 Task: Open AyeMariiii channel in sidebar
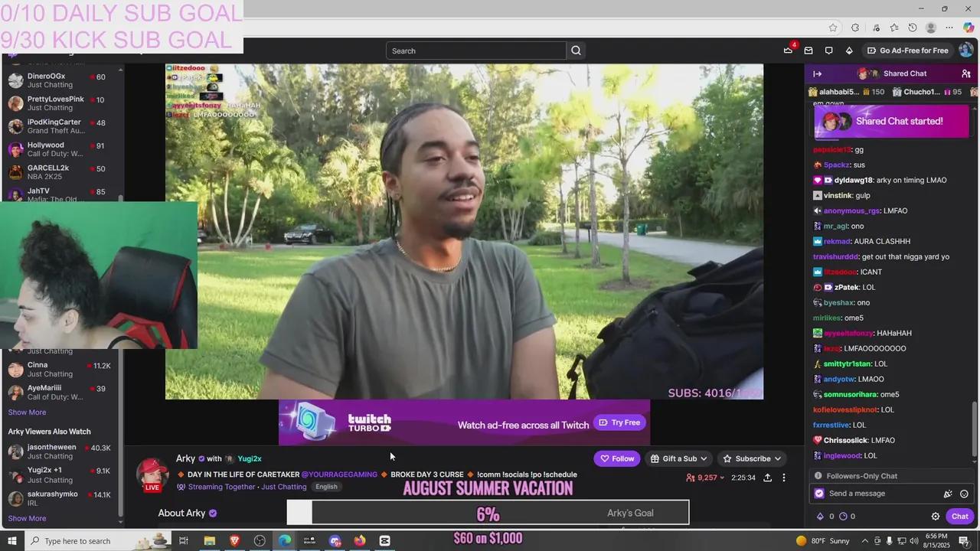[61, 393]
